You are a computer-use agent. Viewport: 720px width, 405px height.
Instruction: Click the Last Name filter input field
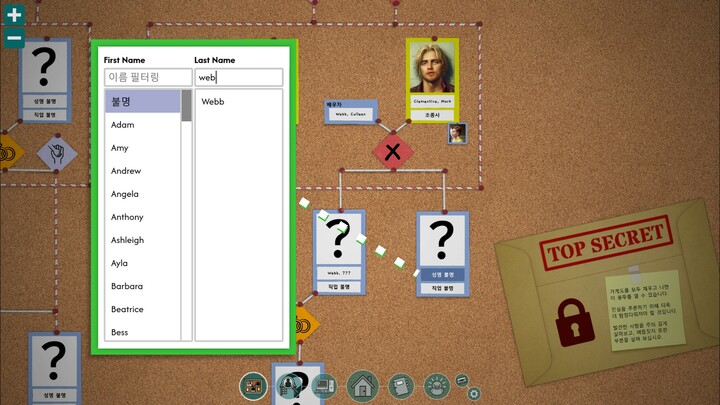pos(238,77)
